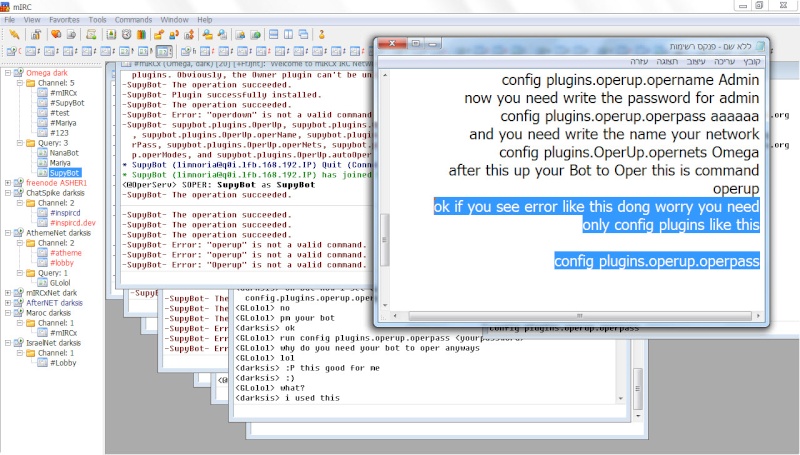
Task: Open the Received Files folder icon
Action: tap(207, 35)
